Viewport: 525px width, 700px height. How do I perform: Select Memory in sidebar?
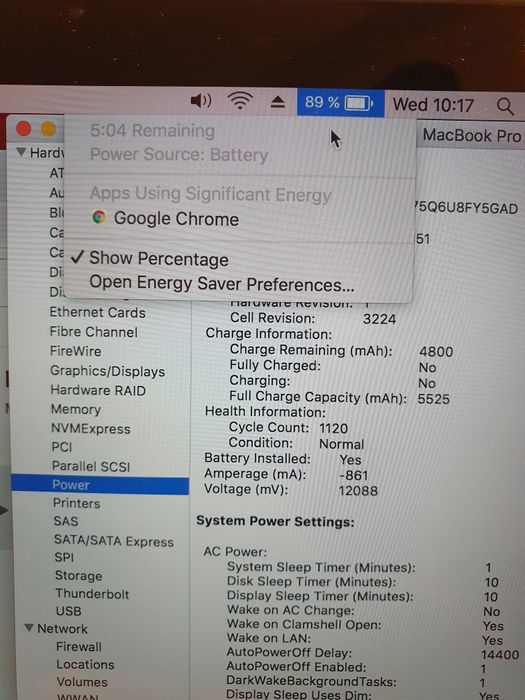[x=75, y=409]
